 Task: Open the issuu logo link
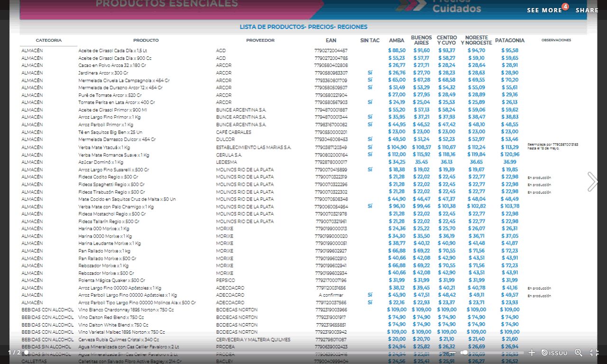click(554, 353)
